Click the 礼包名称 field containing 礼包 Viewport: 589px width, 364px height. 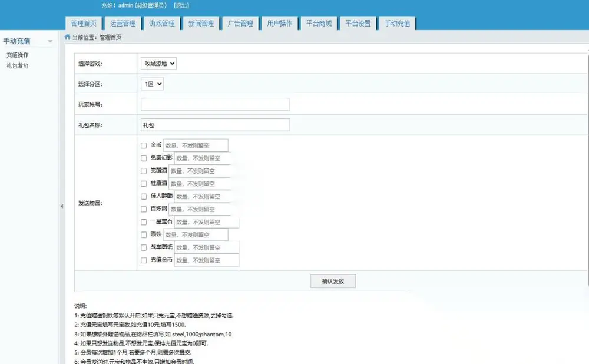pos(215,125)
